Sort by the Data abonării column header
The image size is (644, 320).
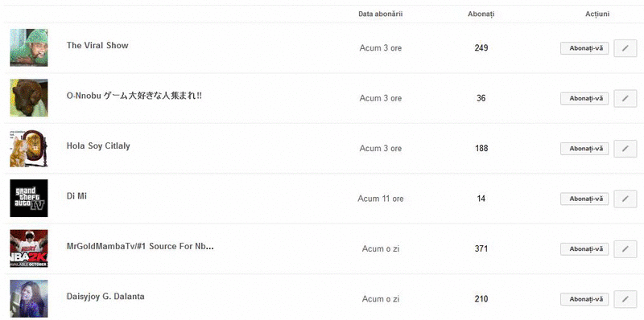tap(380, 14)
